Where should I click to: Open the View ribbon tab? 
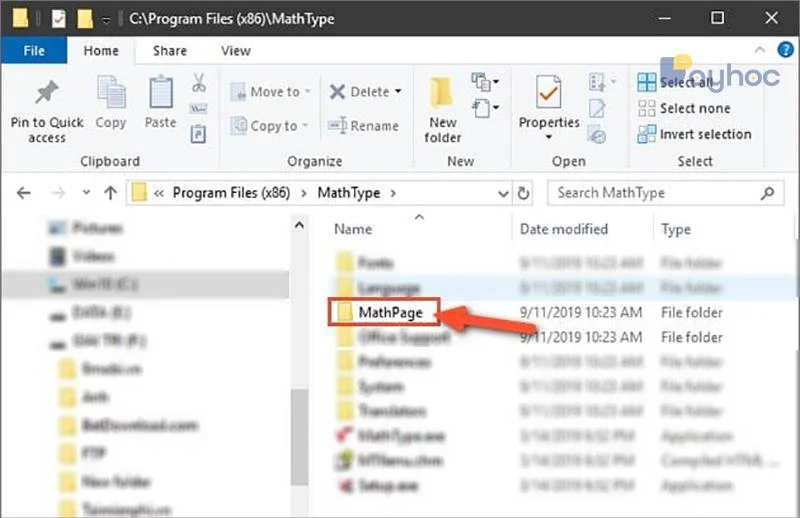(x=236, y=51)
